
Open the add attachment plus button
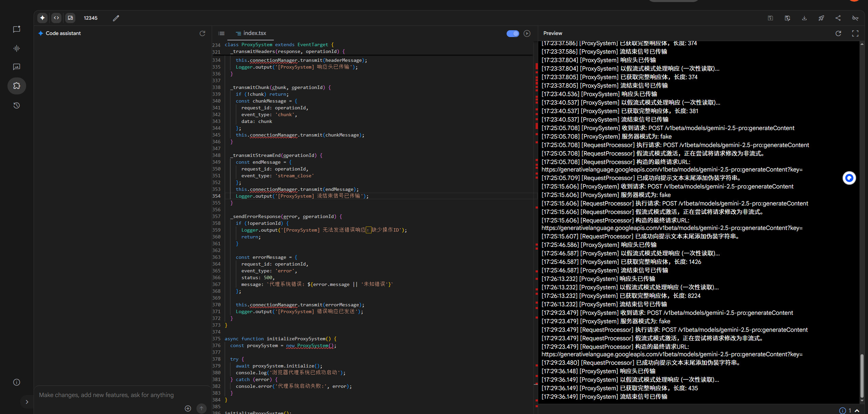pos(188,409)
